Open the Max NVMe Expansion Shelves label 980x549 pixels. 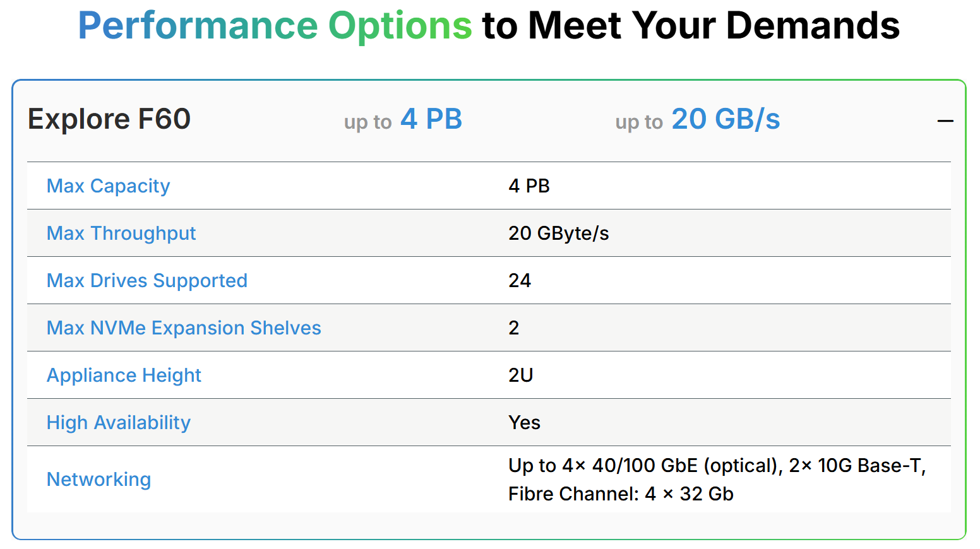[x=184, y=328]
